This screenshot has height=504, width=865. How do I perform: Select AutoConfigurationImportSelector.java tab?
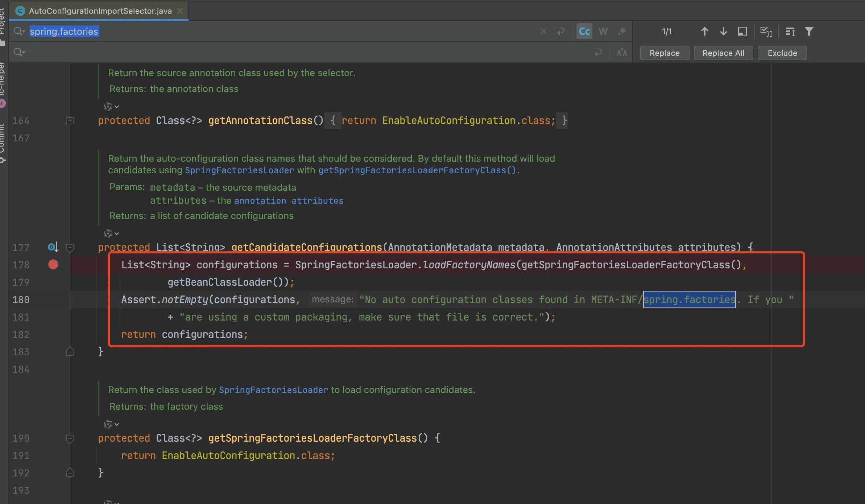tap(100, 11)
